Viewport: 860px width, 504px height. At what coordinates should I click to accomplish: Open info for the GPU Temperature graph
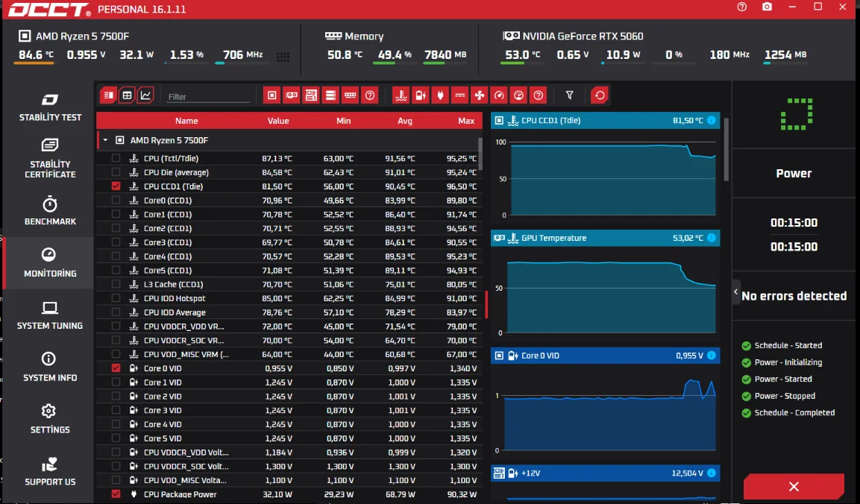712,238
